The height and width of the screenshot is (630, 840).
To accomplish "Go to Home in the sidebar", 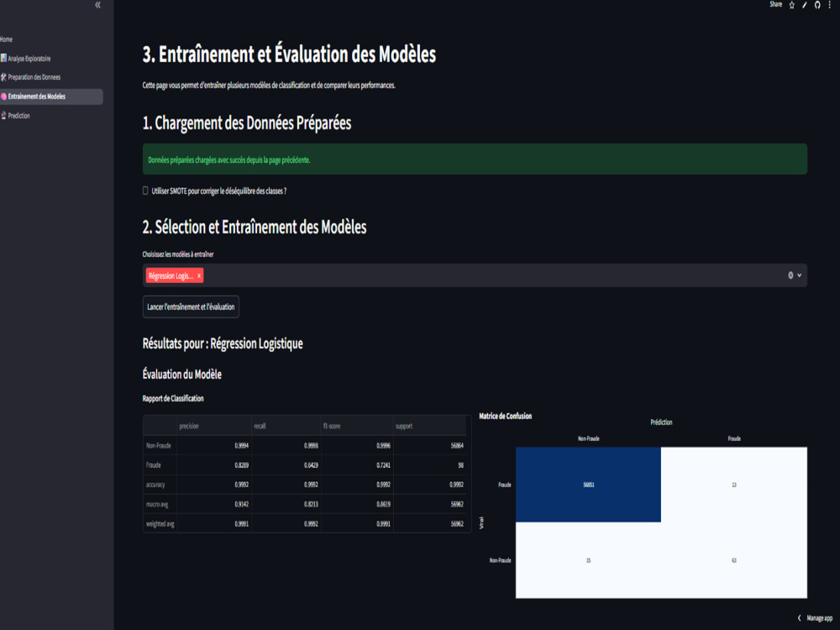I will coord(7,39).
